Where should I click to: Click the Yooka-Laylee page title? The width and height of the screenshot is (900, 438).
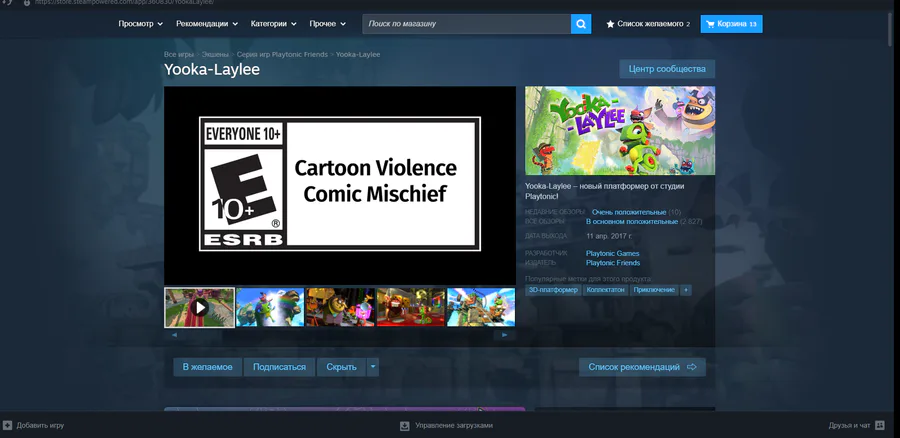tap(212, 69)
